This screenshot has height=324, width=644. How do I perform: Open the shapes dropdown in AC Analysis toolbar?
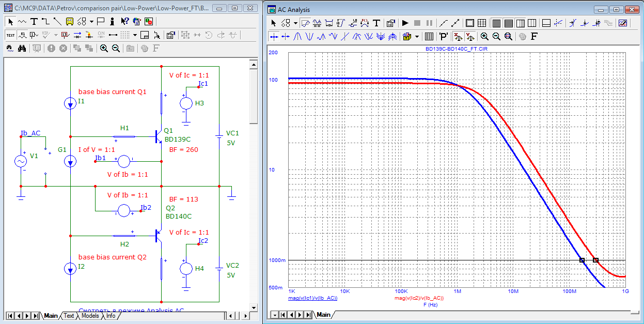tap(295, 23)
